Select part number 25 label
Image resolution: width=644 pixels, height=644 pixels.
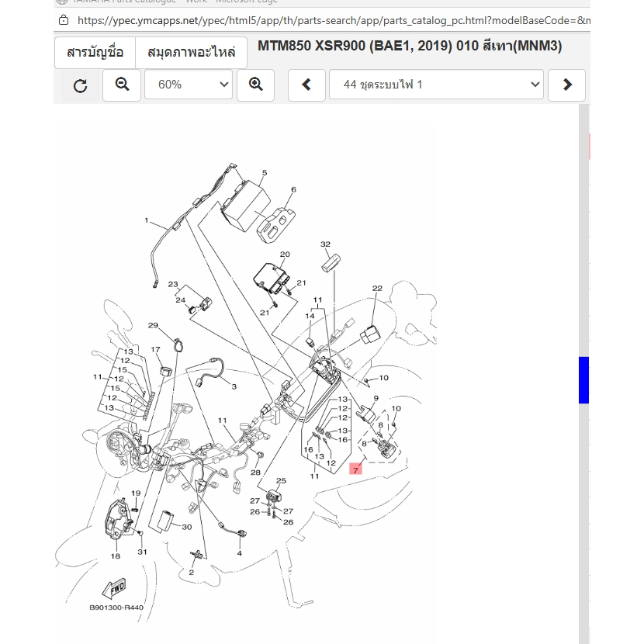(x=281, y=480)
